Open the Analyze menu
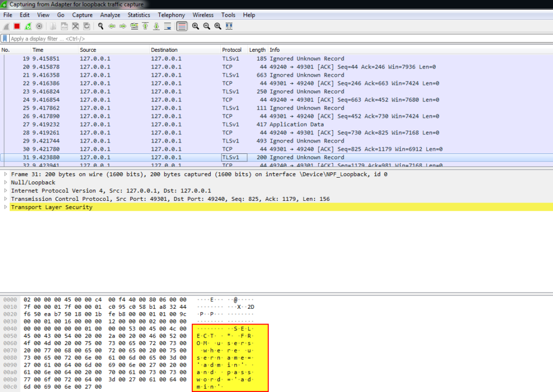The height and width of the screenshot is (392, 553). pyautogui.click(x=110, y=15)
